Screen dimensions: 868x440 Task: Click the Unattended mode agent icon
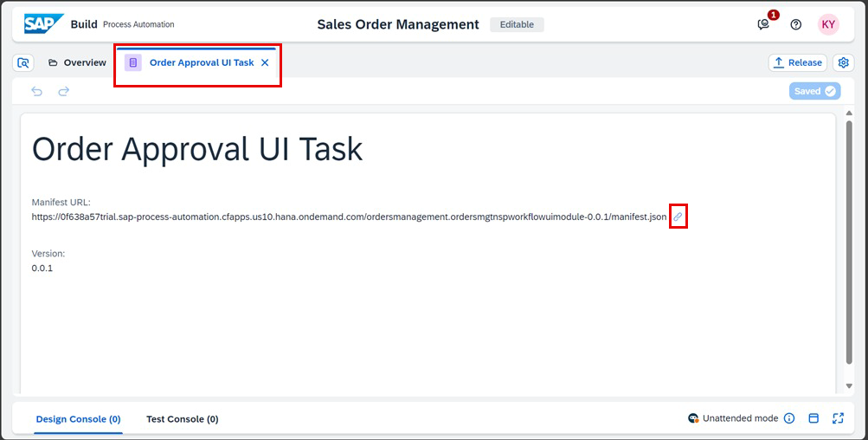693,418
